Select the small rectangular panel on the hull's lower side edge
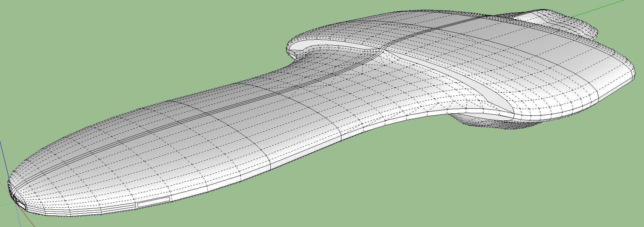 pos(153,201)
